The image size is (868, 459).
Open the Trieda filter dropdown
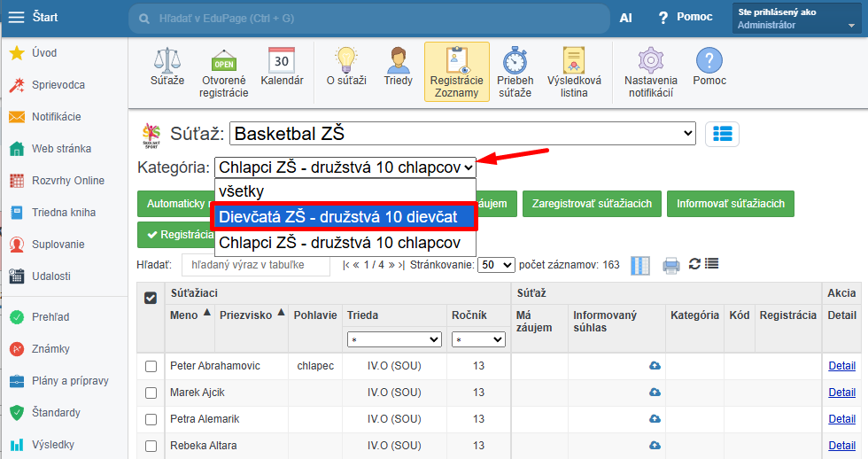[394, 339]
